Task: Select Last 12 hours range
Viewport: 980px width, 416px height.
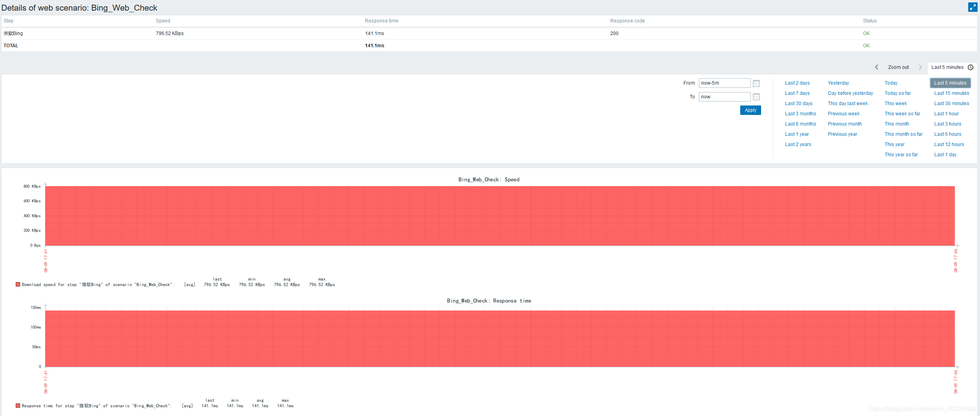Action: 949,144
